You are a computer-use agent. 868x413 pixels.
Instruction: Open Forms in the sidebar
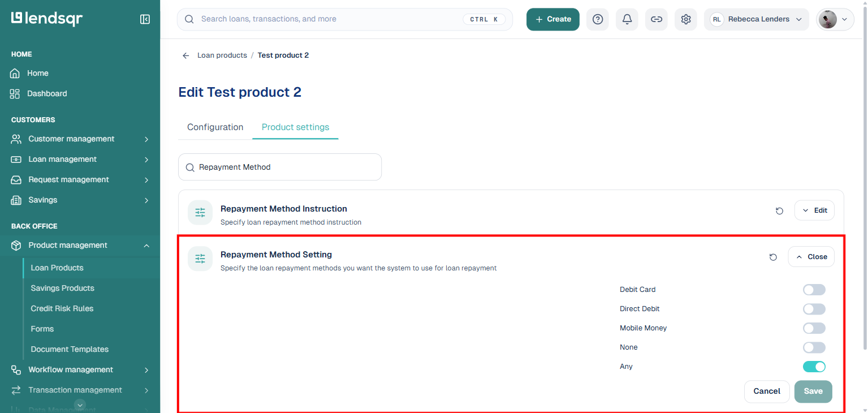tap(42, 329)
